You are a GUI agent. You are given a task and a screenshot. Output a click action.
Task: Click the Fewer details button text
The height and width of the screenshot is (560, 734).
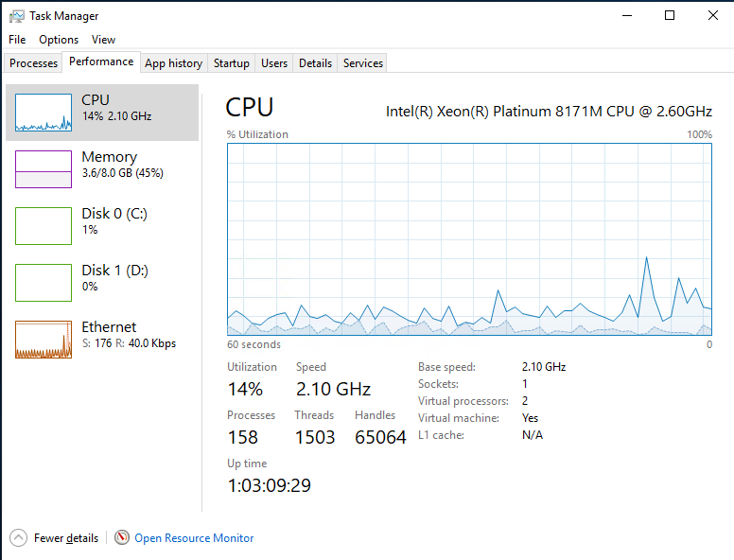pyautogui.click(x=66, y=538)
